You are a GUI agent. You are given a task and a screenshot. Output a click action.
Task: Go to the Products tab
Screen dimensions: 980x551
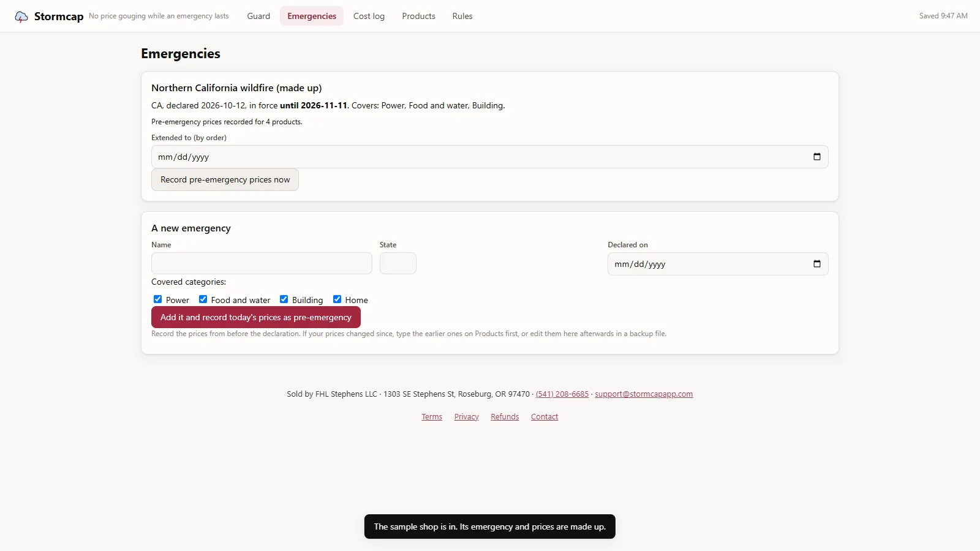point(418,16)
